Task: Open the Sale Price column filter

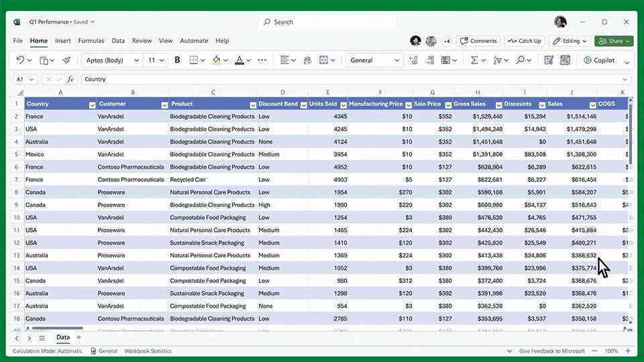Action: 448,105
